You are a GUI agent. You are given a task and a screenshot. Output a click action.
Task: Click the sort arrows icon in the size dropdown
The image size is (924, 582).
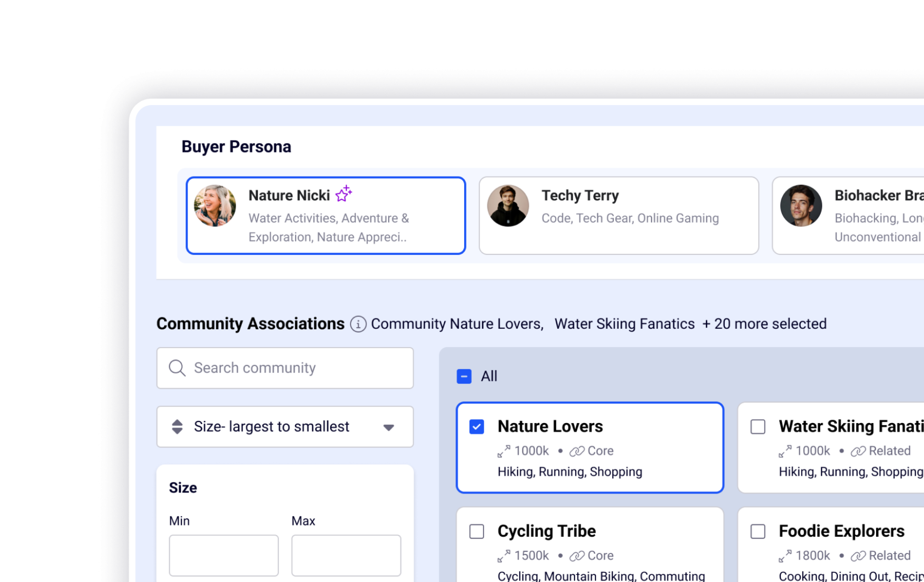(177, 427)
